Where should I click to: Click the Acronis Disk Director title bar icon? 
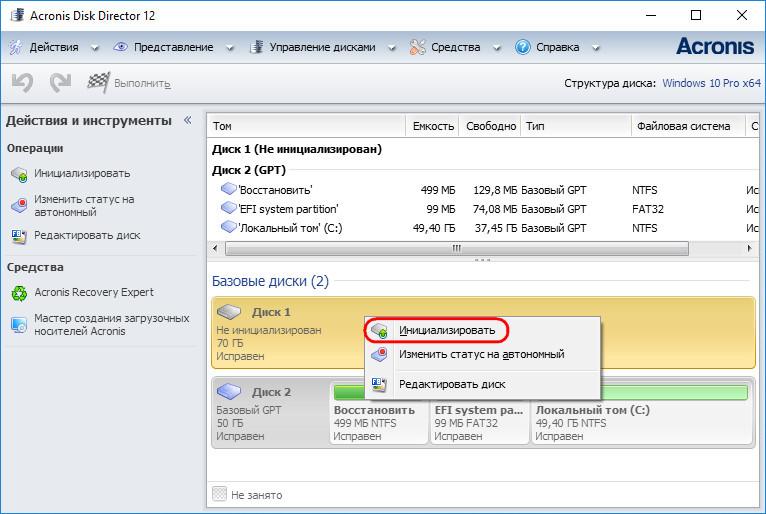pyautogui.click(x=18, y=15)
